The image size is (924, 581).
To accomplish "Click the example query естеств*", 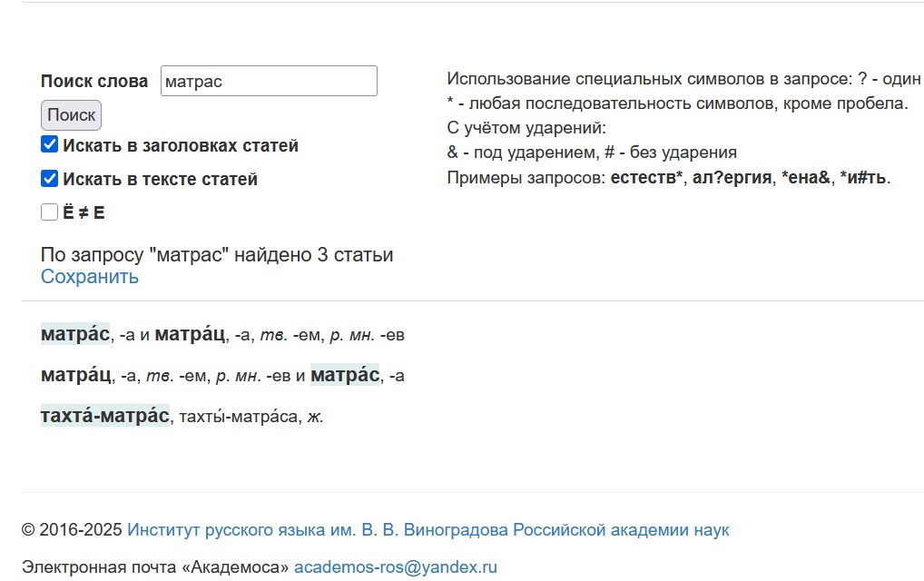I will [646, 177].
